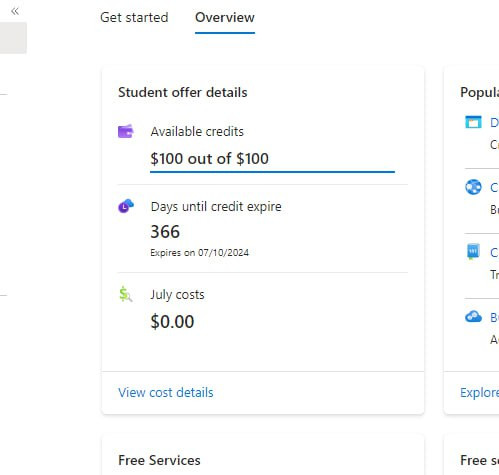Click the purple wallet credits icon
The width and height of the screenshot is (499, 475).
point(126,131)
